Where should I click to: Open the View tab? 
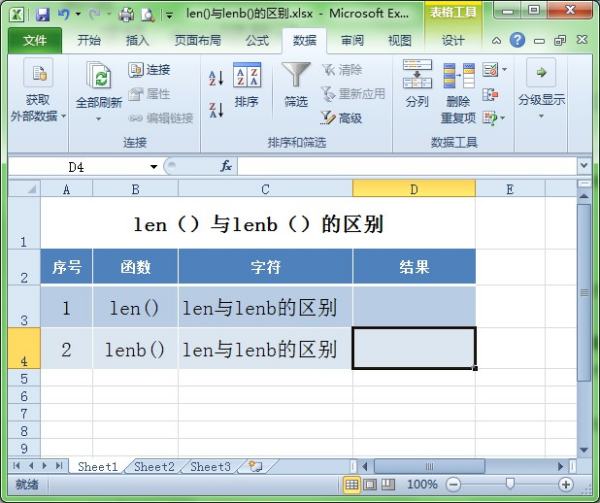[399, 40]
